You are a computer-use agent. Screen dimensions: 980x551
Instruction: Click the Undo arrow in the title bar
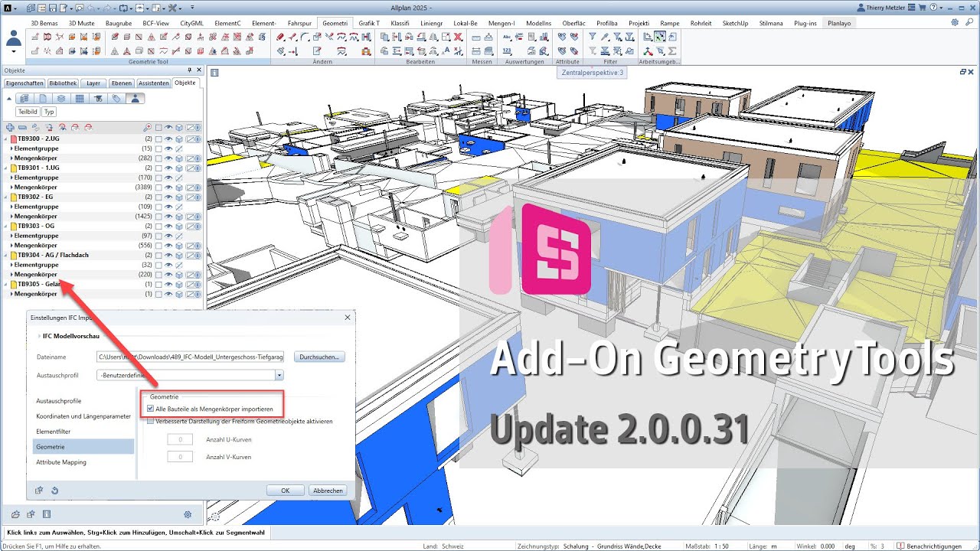(x=91, y=8)
